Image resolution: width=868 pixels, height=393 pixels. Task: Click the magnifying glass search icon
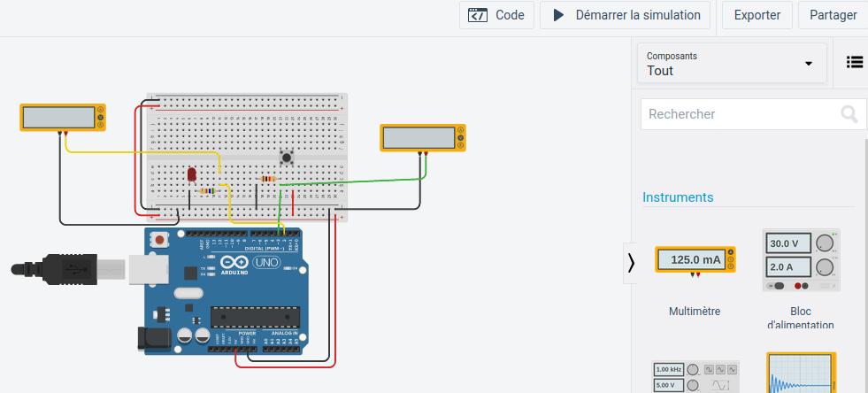coord(849,114)
